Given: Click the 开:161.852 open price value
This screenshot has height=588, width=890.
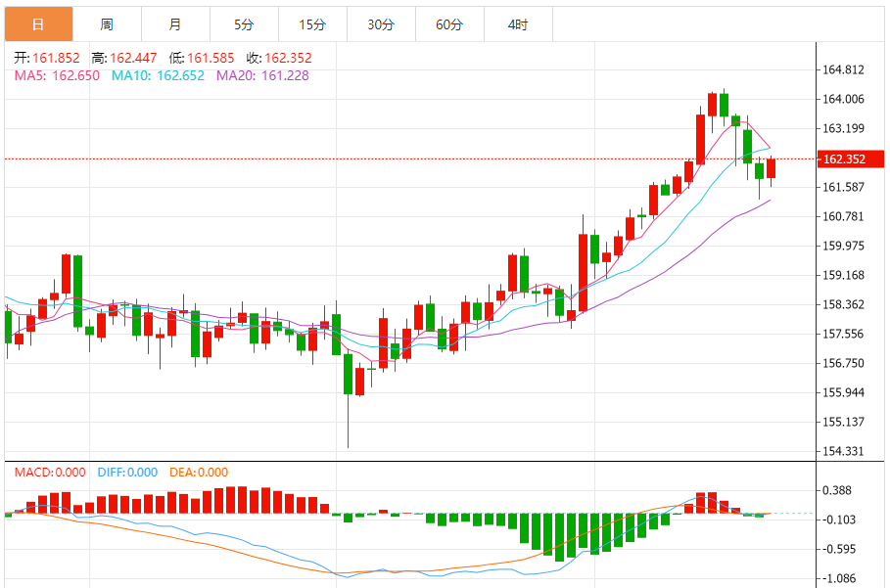Looking at the screenshot, I should [x=47, y=58].
